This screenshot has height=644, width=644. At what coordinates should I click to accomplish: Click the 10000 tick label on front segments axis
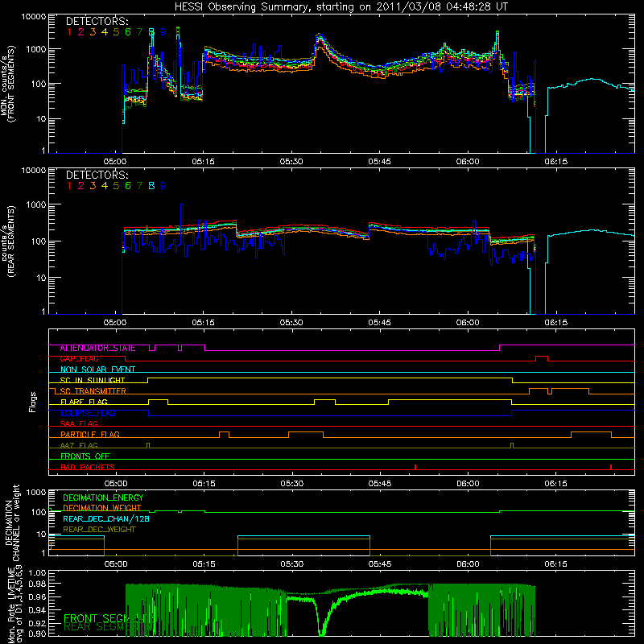[x=34, y=16]
